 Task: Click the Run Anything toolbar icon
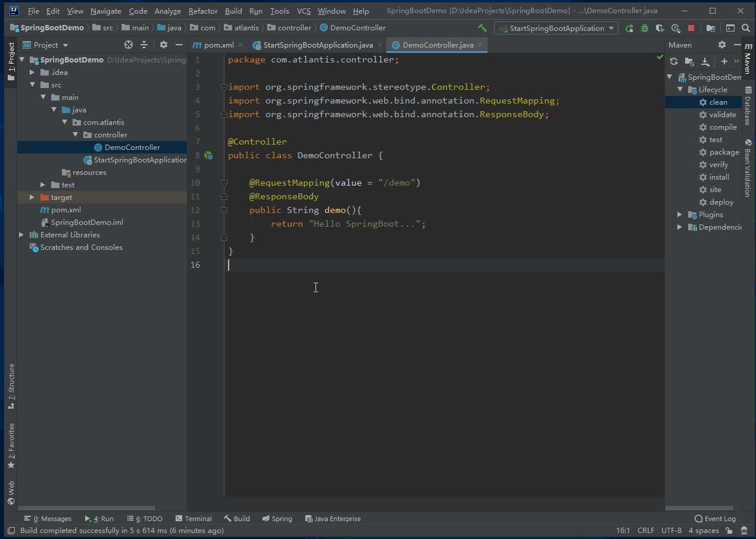(730, 28)
